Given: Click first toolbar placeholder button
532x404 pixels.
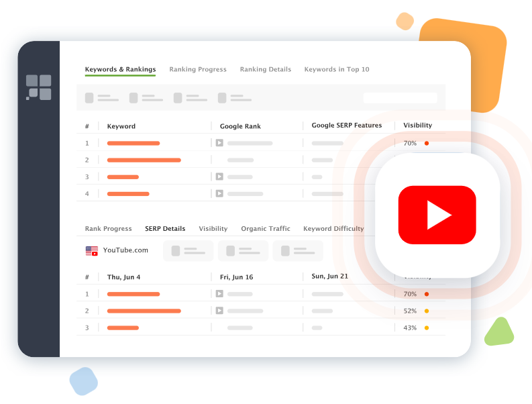Looking at the screenshot, I should point(102,98).
